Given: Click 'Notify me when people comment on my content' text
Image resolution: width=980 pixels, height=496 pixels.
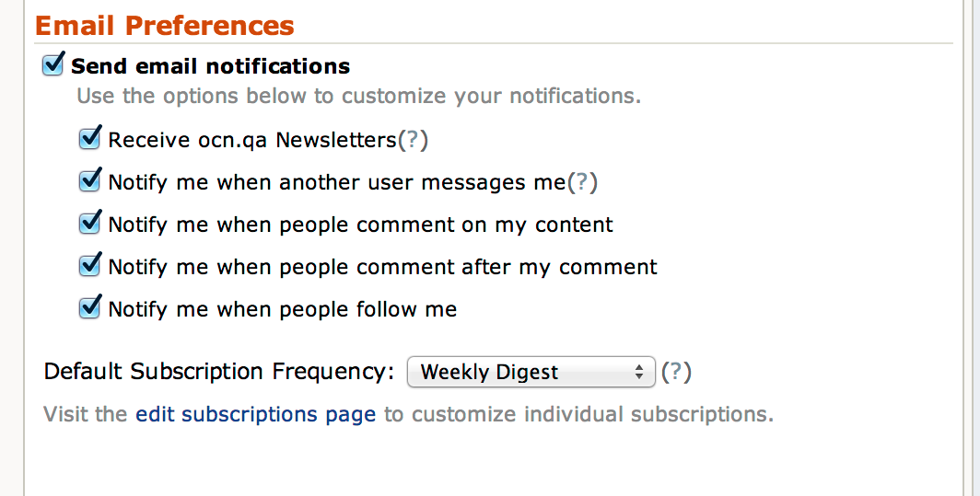Looking at the screenshot, I should coord(360,225).
